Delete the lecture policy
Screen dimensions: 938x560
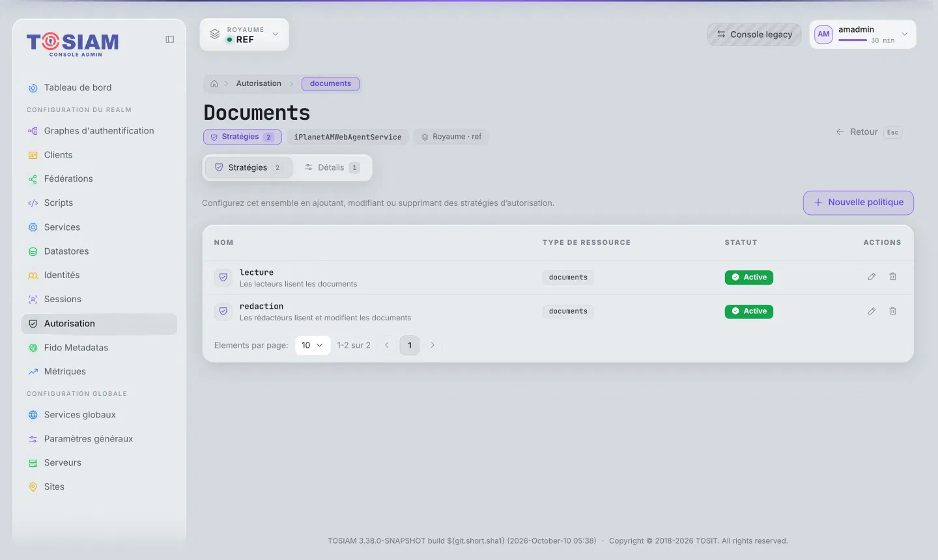point(893,277)
